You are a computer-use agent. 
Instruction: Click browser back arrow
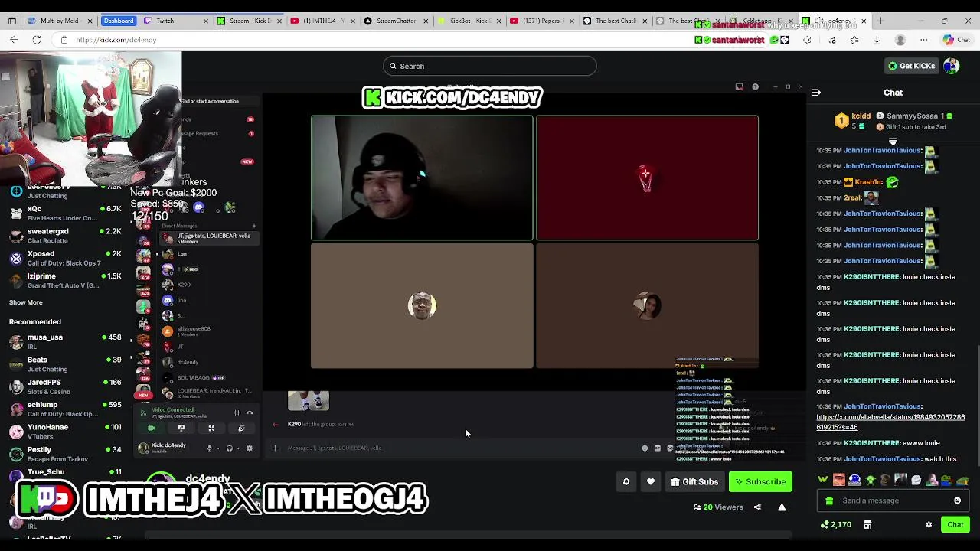tap(14, 40)
